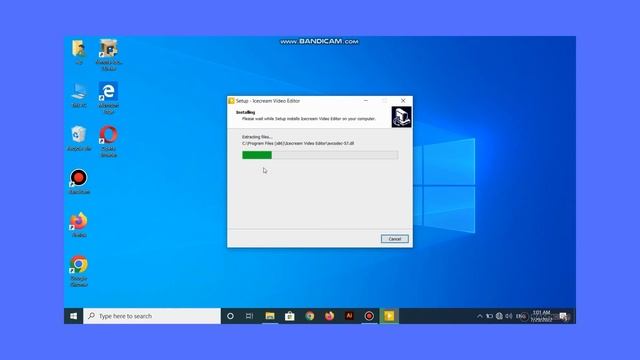Click the volume speaker icon in tray
The height and width of the screenshot is (360, 640).
click(x=509, y=316)
